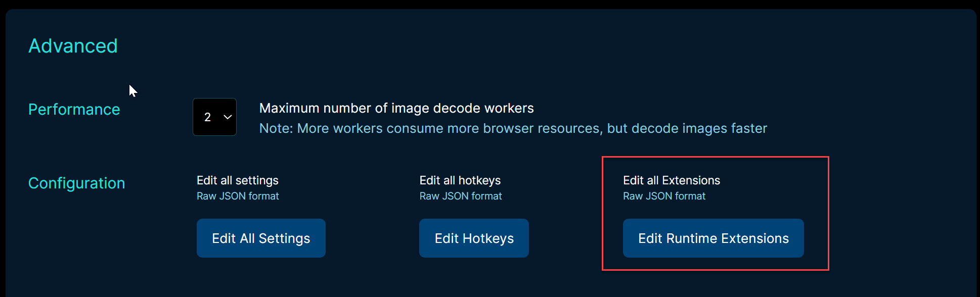Click 'Raw JSON format' under Edit all hotkeys
The width and height of the screenshot is (980, 297).
pyautogui.click(x=461, y=196)
